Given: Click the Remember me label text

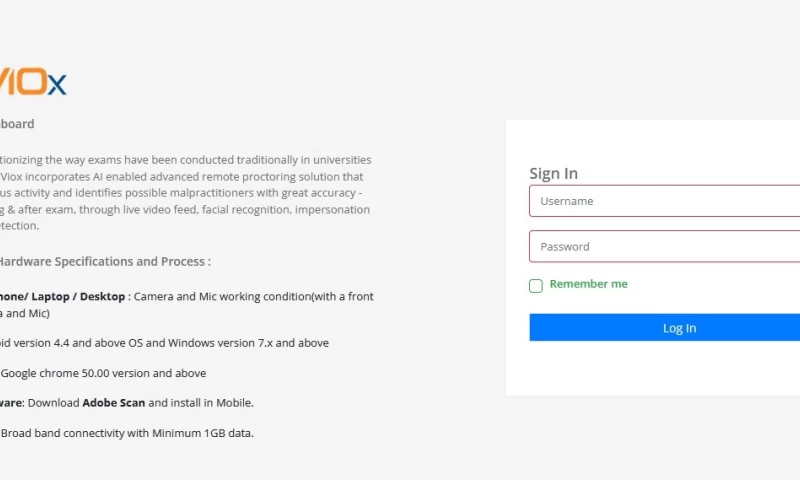Looking at the screenshot, I should click(x=588, y=284).
